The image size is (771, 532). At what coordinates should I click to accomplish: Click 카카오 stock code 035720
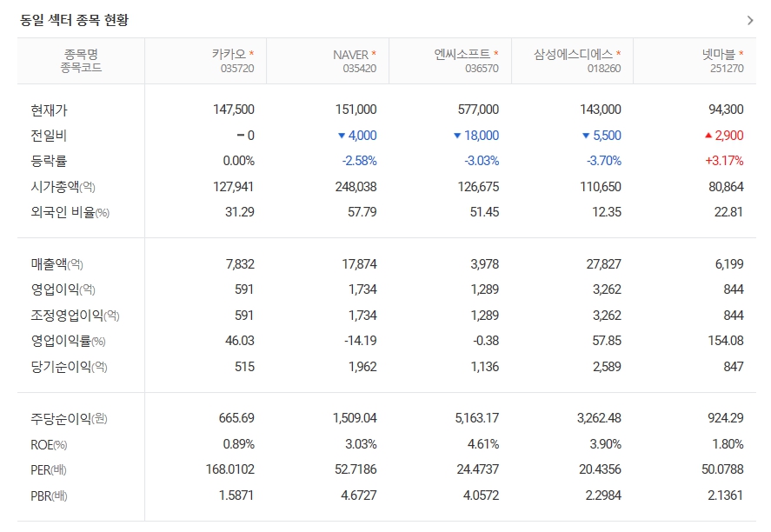tap(237, 69)
